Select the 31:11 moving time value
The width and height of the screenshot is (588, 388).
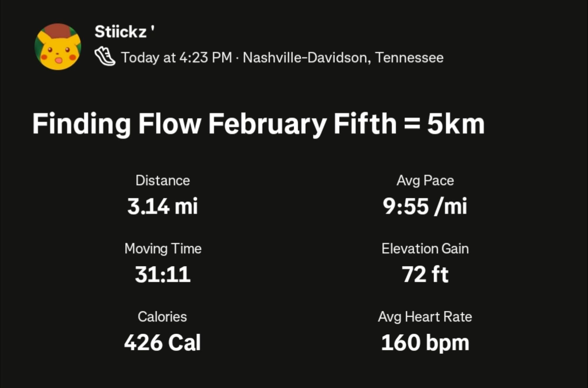(x=163, y=274)
